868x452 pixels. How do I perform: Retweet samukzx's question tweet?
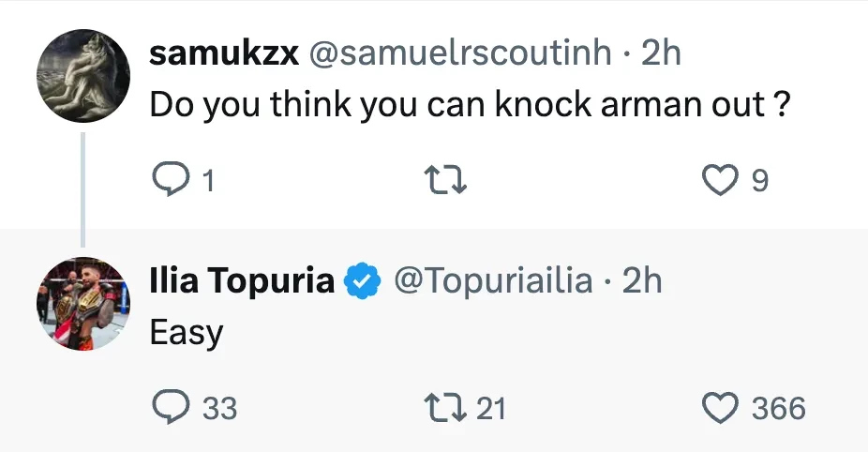446,179
